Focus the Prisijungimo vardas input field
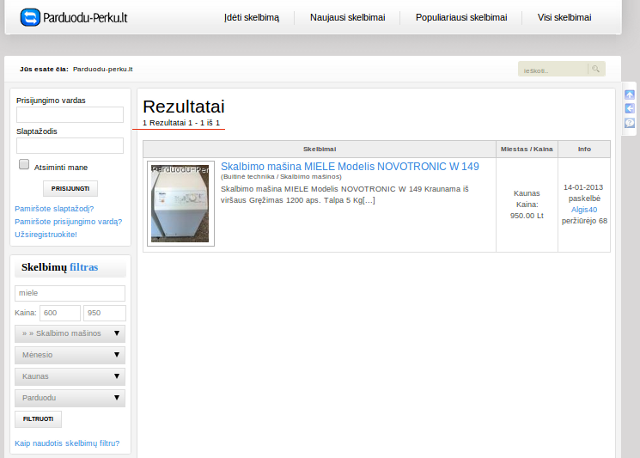 [x=70, y=115]
